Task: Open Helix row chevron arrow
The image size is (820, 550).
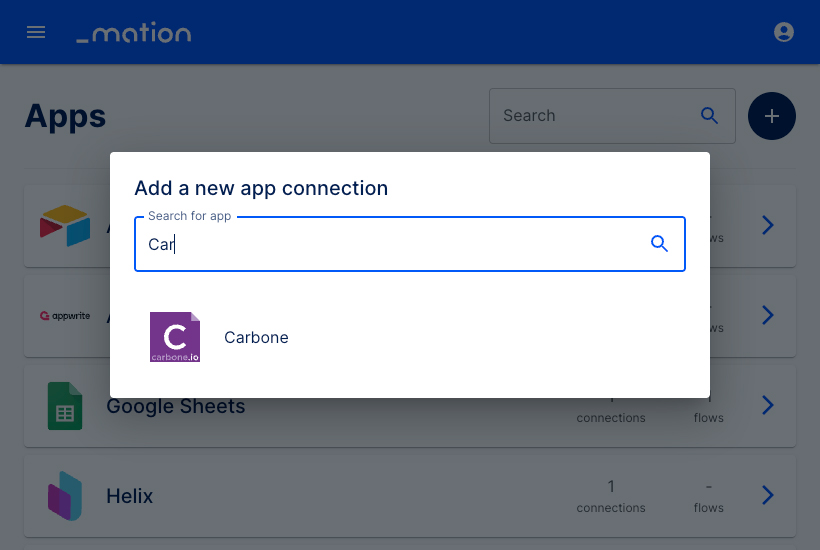Action: (x=767, y=495)
